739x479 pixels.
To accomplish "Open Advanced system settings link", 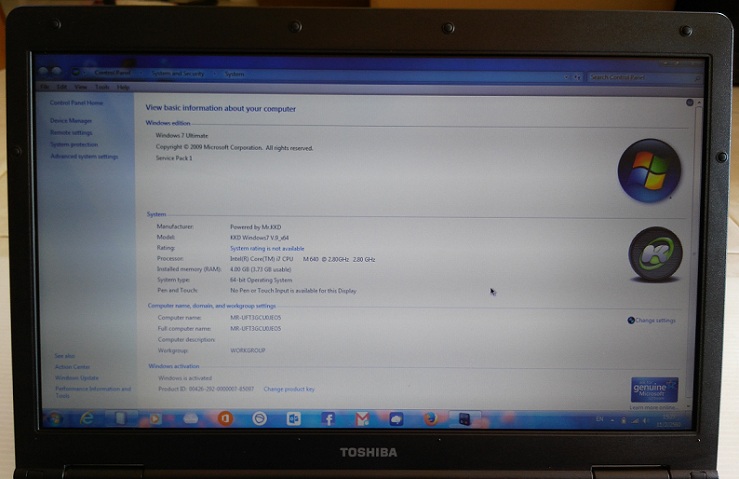I will [x=84, y=156].
